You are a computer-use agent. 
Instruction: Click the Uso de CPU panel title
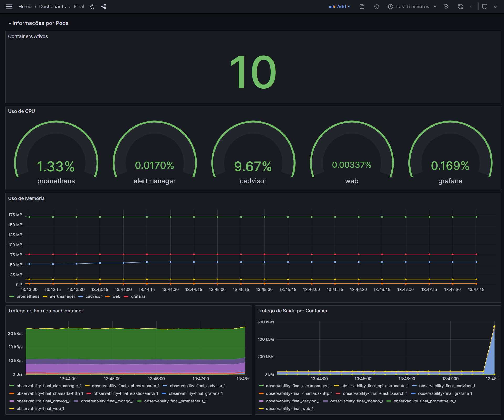(x=22, y=111)
